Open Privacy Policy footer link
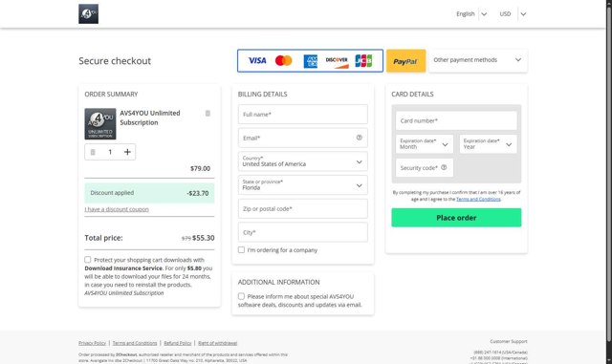Image resolution: width=612 pixels, height=364 pixels. [92, 343]
